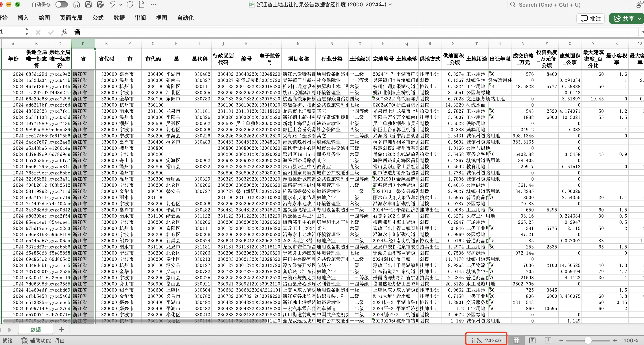Click the Home icon in title bar
Screen dimensions: 644x345
pos(77,4)
